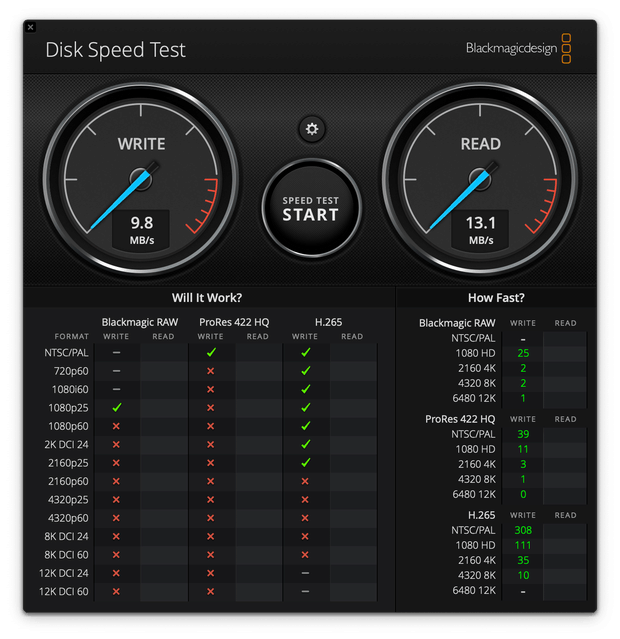Click Blackmagic RAW heading in How Fast panel
620x639 pixels.
(x=457, y=323)
